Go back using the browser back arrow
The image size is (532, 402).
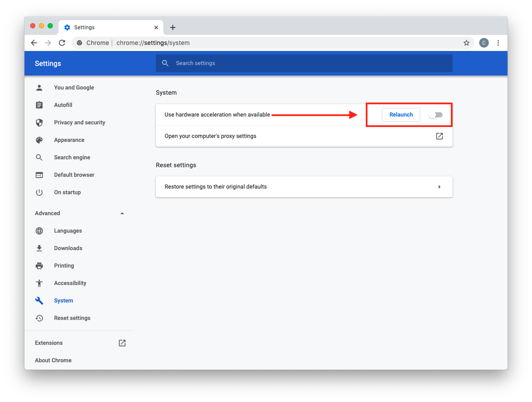[34, 43]
